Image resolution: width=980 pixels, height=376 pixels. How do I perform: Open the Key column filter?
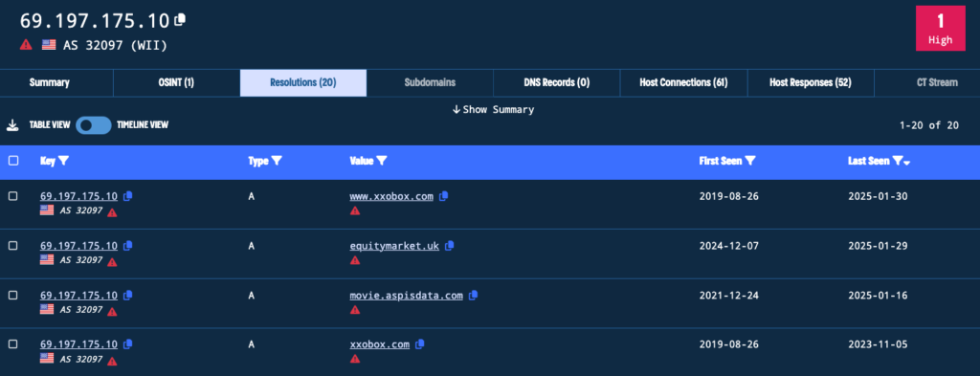tap(63, 161)
